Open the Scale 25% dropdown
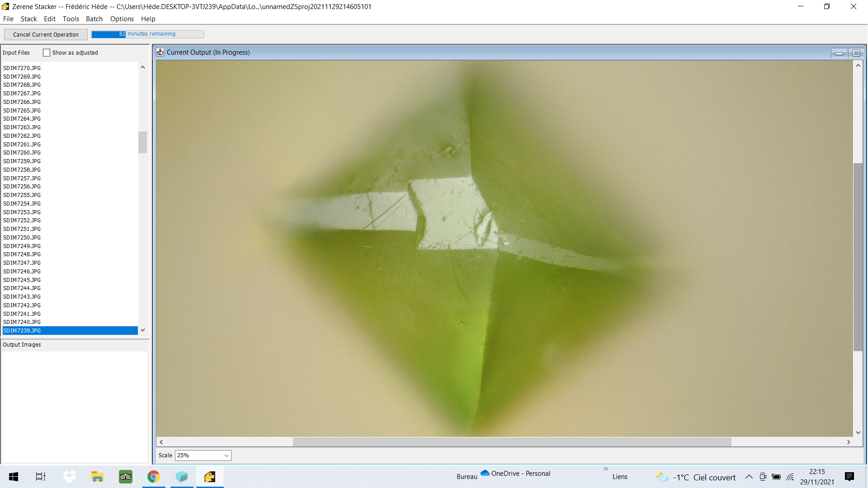The width and height of the screenshot is (868, 488). coord(203,455)
